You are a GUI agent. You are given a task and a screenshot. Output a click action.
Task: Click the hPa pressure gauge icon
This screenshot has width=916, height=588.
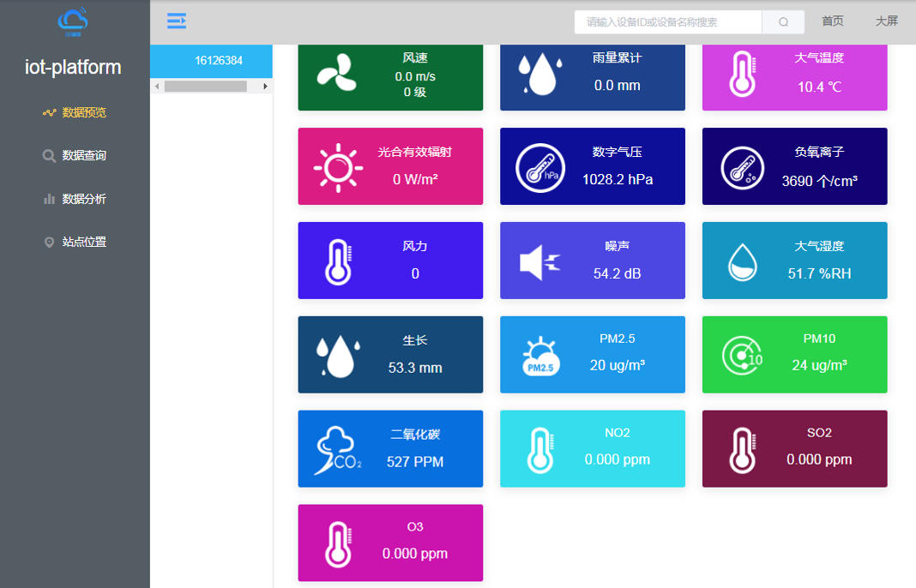(539, 167)
